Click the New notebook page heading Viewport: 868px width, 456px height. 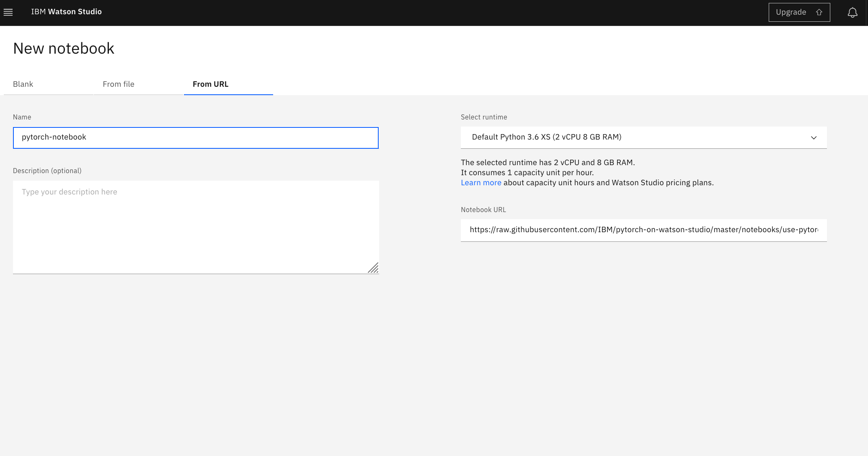click(x=64, y=49)
